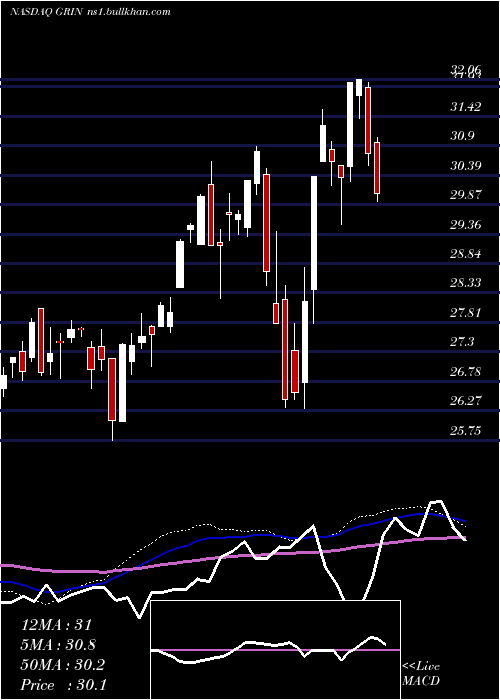Click the 28.33 price axis label
This screenshot has height=700, width=500.
tap(466, 283)
